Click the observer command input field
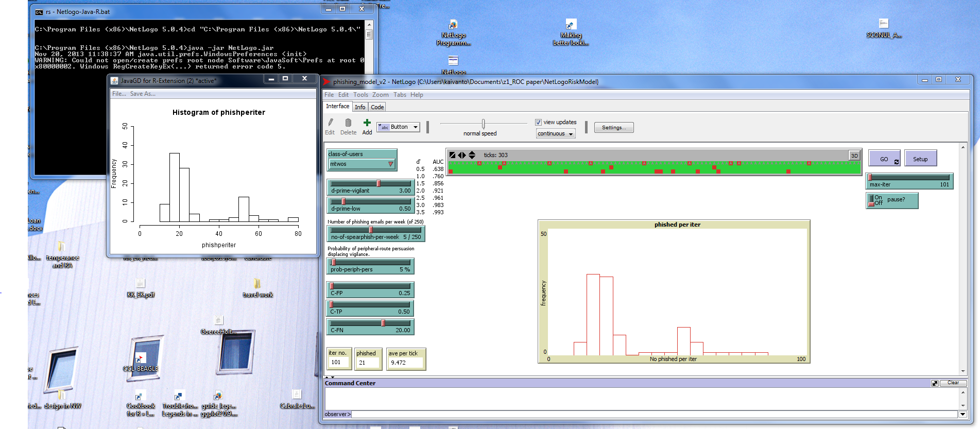 (654, 414)
